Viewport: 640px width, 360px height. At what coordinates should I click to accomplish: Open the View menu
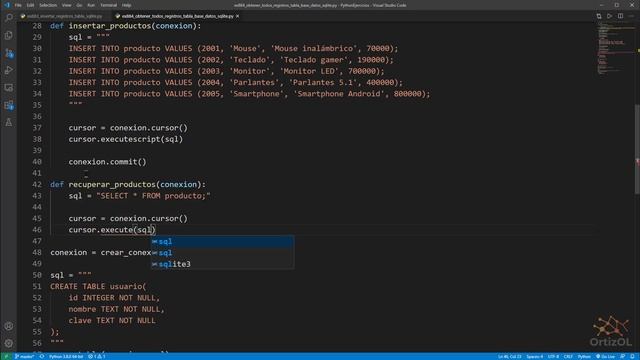(x=67, y=5)
